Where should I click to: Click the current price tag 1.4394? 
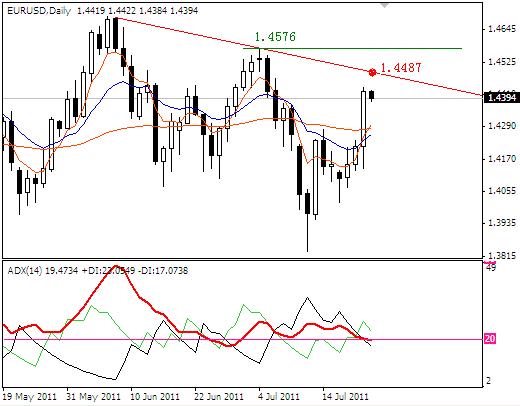501,97
